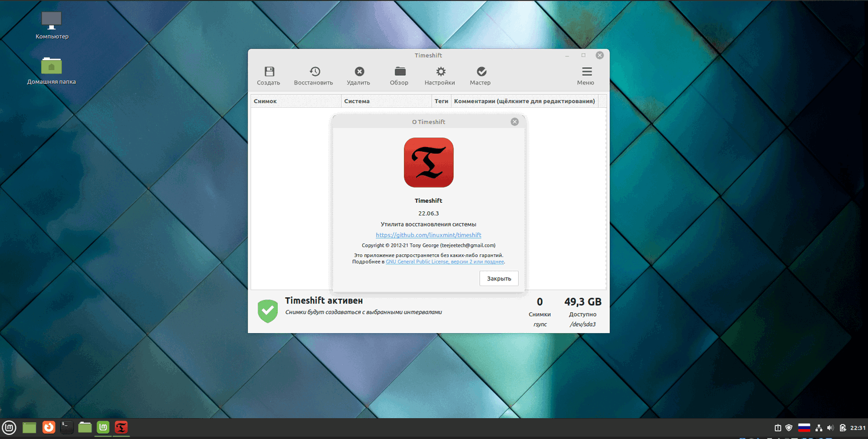
Task: Click the "22.06.3" version number
Action: click(429, 213)
